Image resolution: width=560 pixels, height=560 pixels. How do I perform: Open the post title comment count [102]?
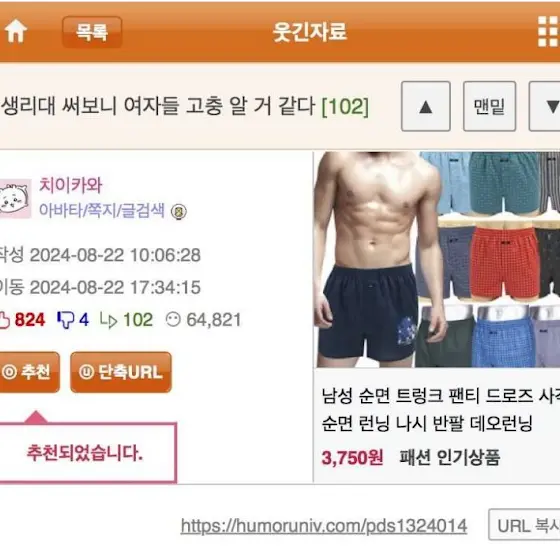(x=345, y=106)
